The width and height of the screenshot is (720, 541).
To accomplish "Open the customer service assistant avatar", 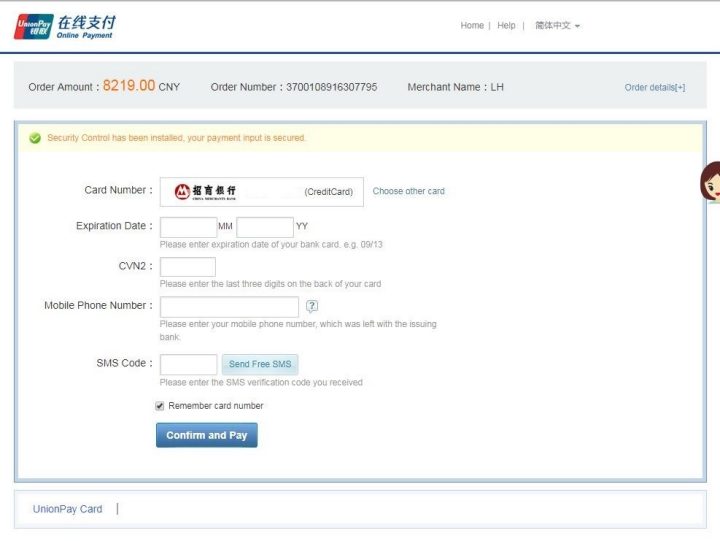I will [x=710, y=181].
